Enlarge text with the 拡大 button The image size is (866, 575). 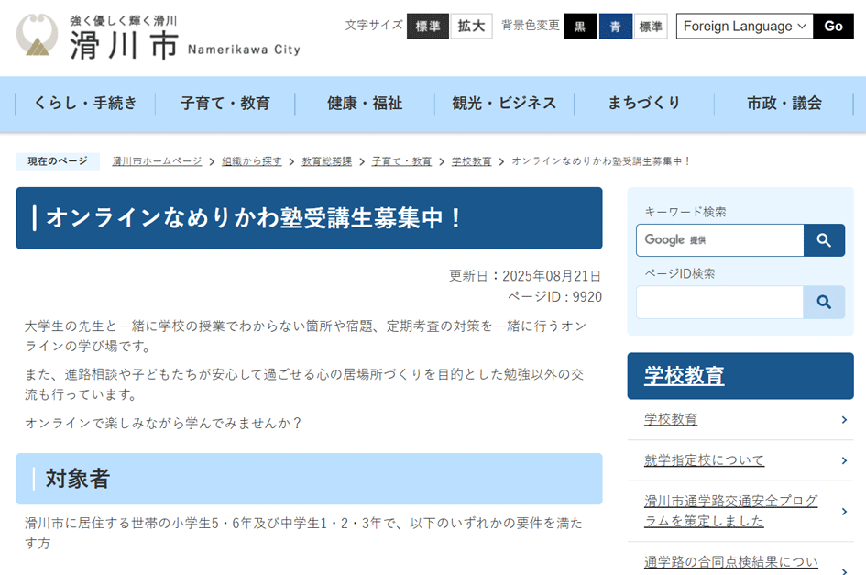click(471, 26)
